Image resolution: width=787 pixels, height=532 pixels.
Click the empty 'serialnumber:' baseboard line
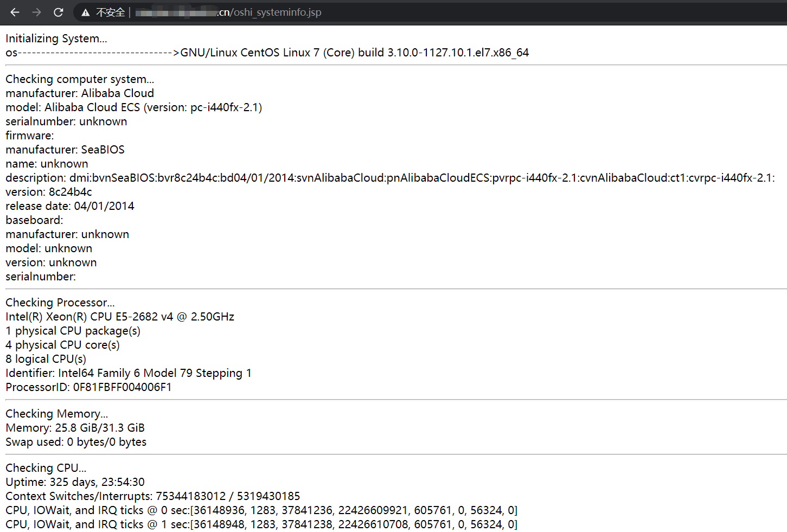tap(41, 277)
